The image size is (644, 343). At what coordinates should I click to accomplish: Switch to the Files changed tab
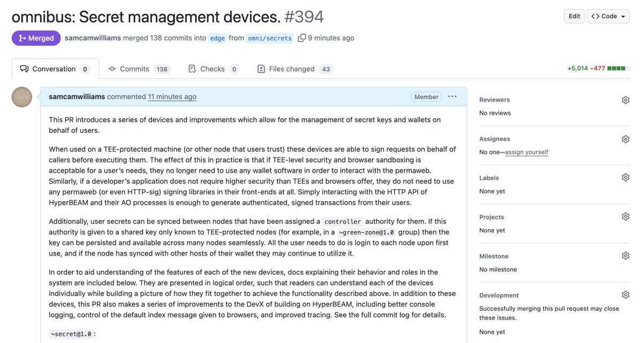[295, 69]
